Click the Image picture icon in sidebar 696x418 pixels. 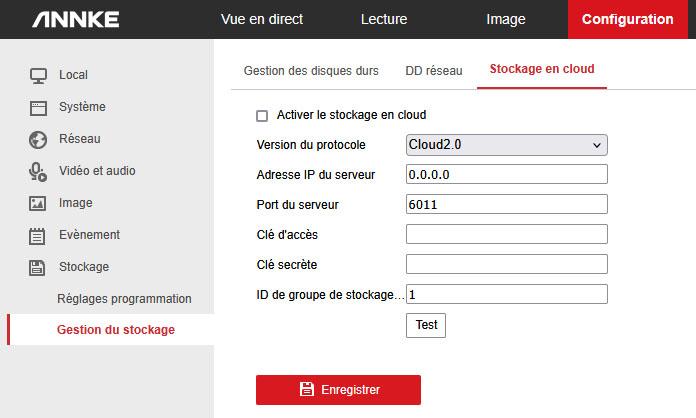pyautogui.click(x=38, y=203)
